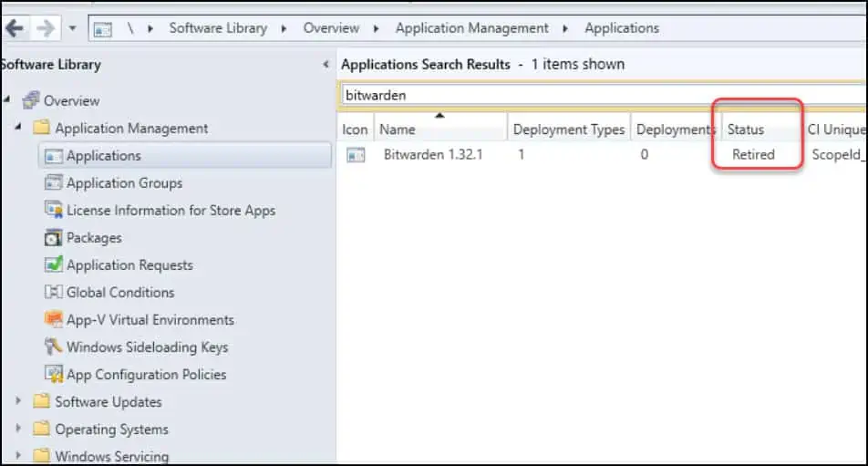
Task: Expand the Software Updates folder
Action: coord(18,400)
